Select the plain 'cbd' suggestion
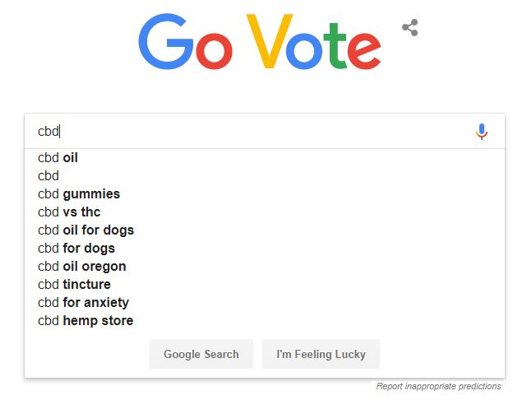Image resolution: width=532 pixels, height=414 pixels. (x=265, y=175)
